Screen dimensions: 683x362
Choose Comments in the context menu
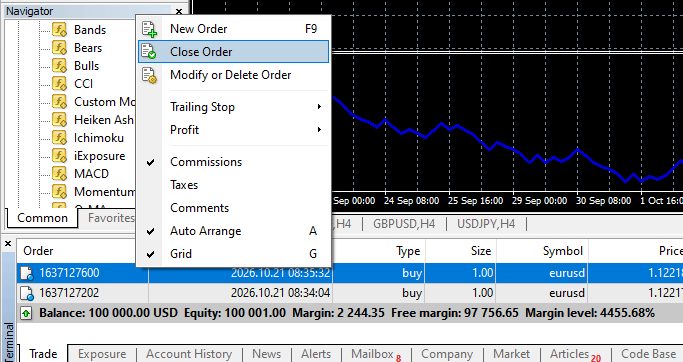[199, 208]
